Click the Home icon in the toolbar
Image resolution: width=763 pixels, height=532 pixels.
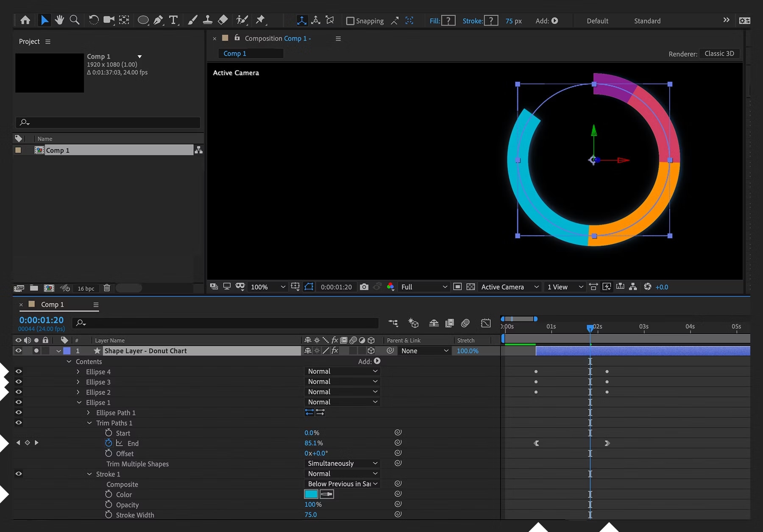pyautogui.click(x=25, y=20)
